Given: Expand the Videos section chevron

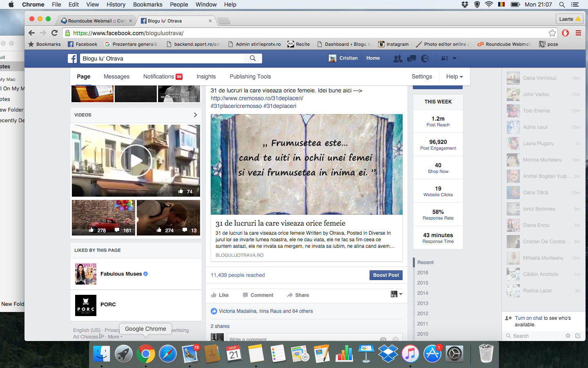Looking at the screenshot, I should click(195, 115).
